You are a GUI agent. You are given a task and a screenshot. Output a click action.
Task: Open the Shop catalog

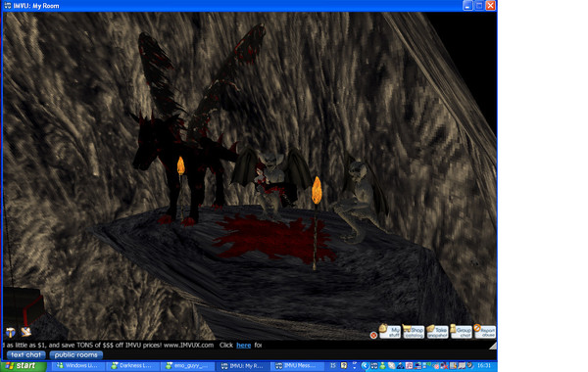pyautogui.click(x=414, y=332)
